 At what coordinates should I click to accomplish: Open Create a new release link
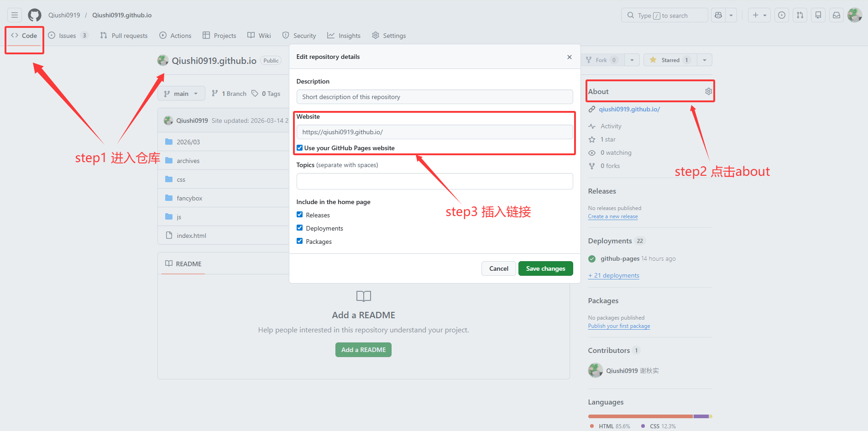tap(613, 216)
